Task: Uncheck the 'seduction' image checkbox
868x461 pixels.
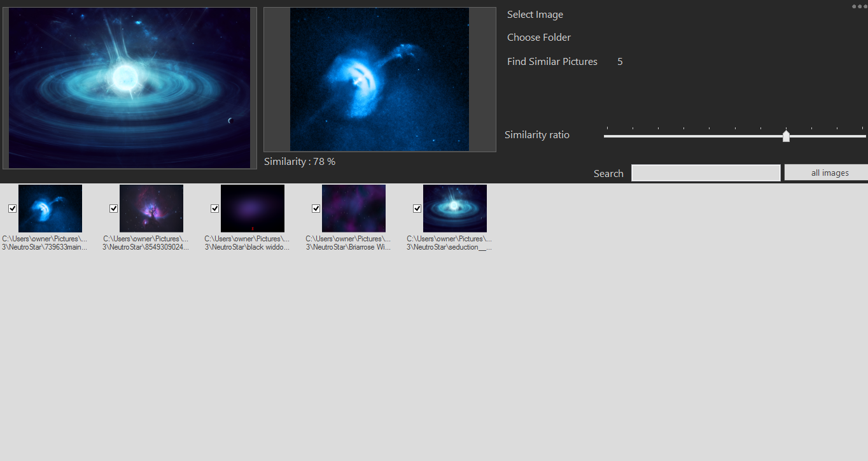Action: [417, 209]
